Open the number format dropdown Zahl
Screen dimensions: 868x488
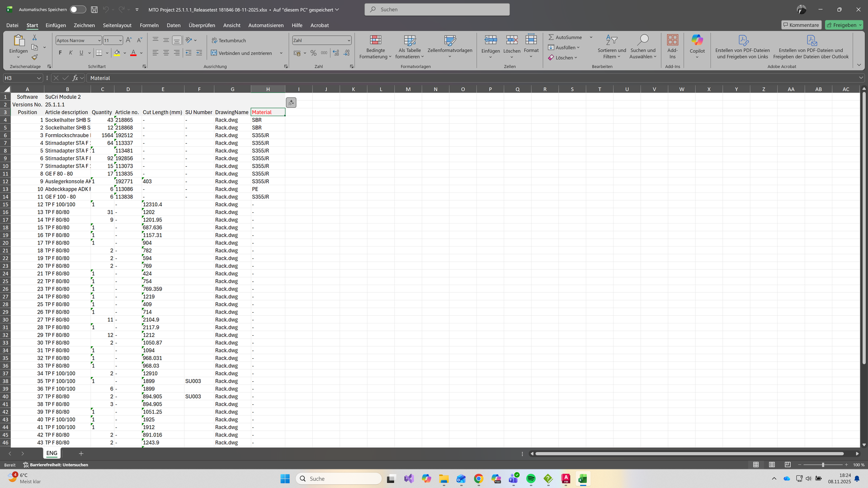pyautogui.click(x=349, y=41)
